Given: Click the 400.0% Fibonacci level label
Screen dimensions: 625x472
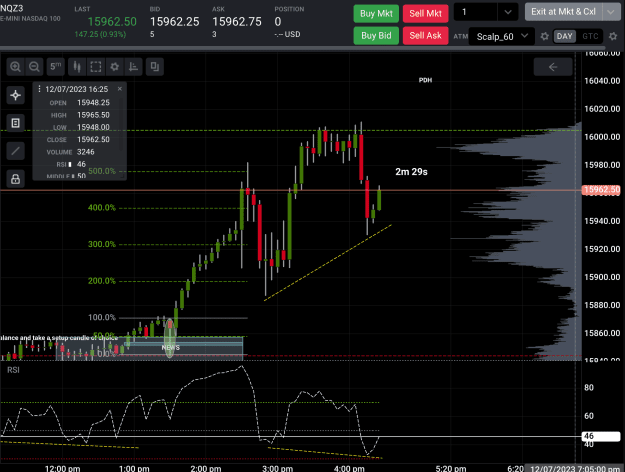Looking at the screenshot, I should 102,208.
